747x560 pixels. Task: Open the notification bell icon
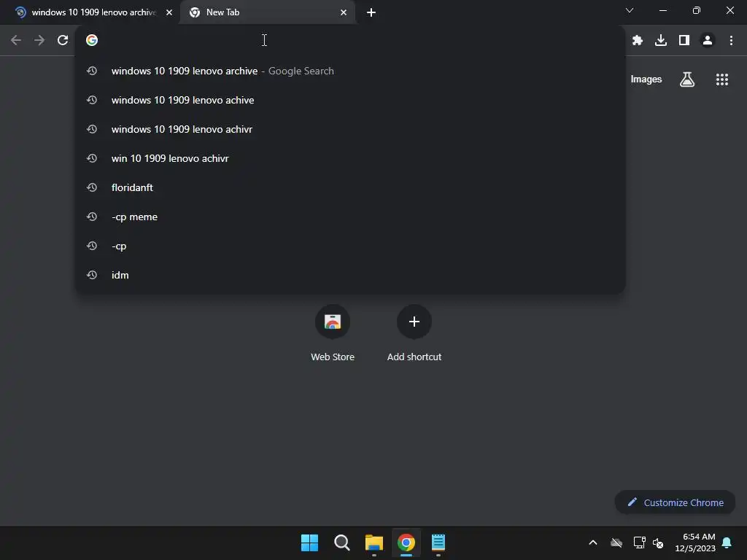[x=727, y=542]
